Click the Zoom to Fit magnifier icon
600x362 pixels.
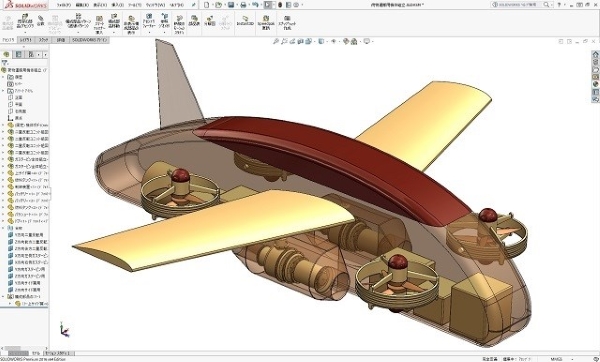pos(276,41)
